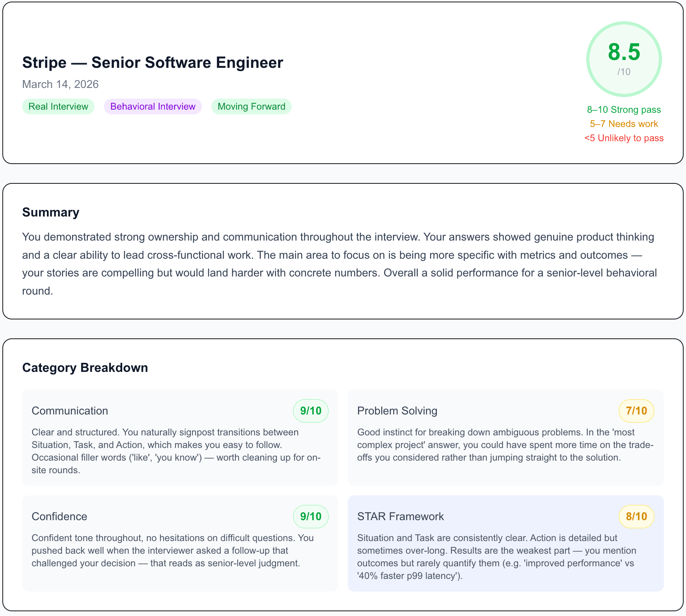Open the Communication category card title
This screenshot has height=616, width=686.
(x=70, y=411)
